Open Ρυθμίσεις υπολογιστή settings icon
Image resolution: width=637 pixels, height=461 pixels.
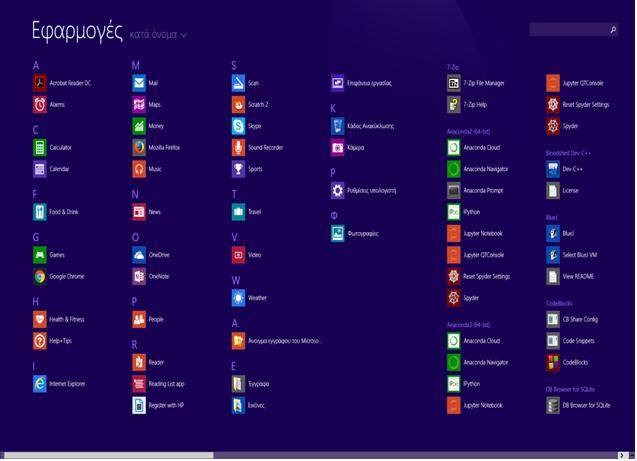338,190
